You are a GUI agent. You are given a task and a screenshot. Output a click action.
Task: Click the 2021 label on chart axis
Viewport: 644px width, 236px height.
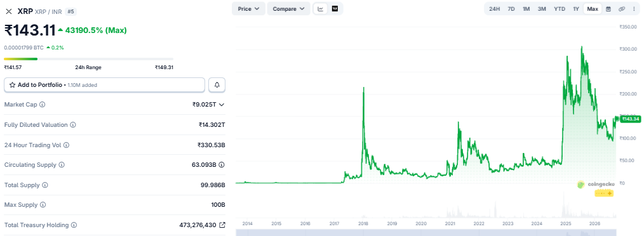[x=450, y=224]
